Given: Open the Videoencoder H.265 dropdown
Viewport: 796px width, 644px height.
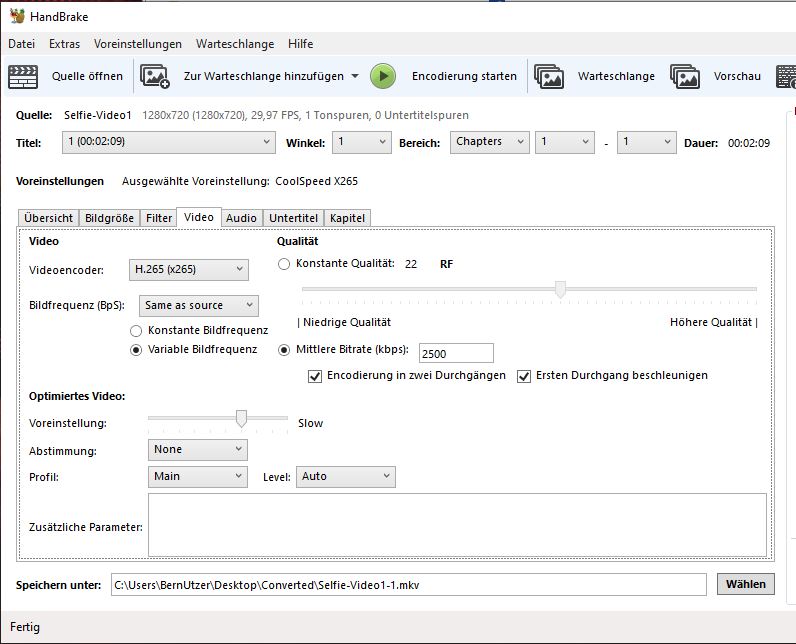Looking at the screenshot, I should (x=189, y=269).
